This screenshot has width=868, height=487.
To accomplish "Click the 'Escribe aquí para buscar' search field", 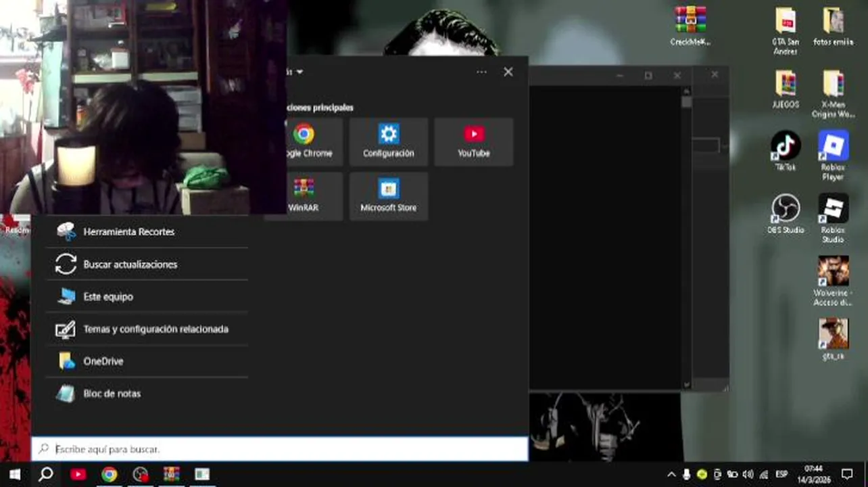I will pos(280,449).
